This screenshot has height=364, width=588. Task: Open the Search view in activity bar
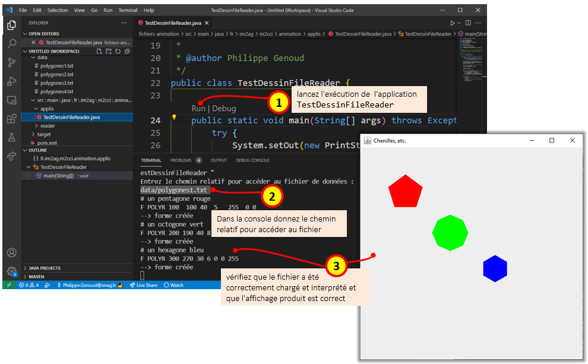point(11,44)
